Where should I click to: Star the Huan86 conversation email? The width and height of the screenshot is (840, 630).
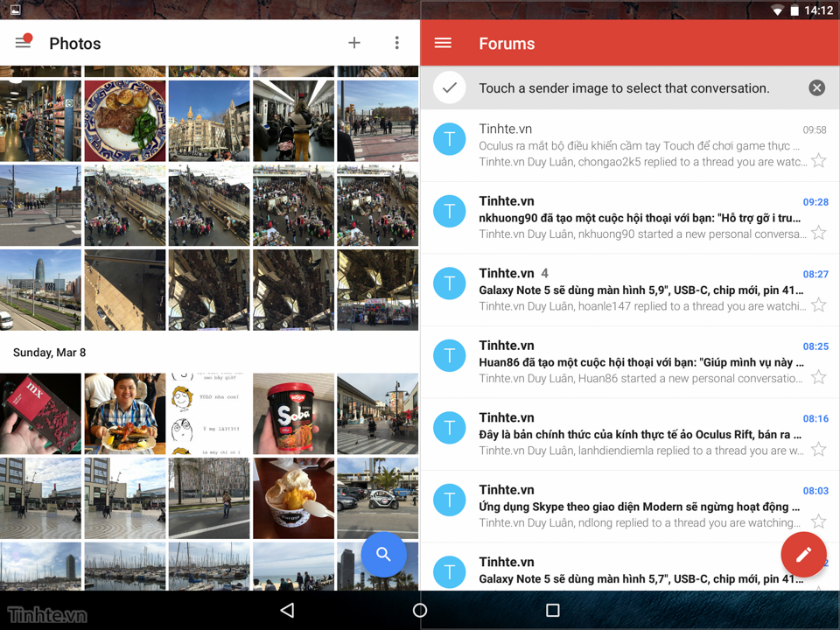(x=818, y=377)
